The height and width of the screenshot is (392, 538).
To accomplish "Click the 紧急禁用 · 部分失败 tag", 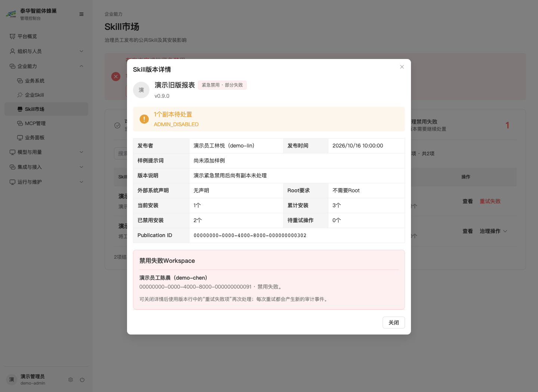I will click(222, 85).
